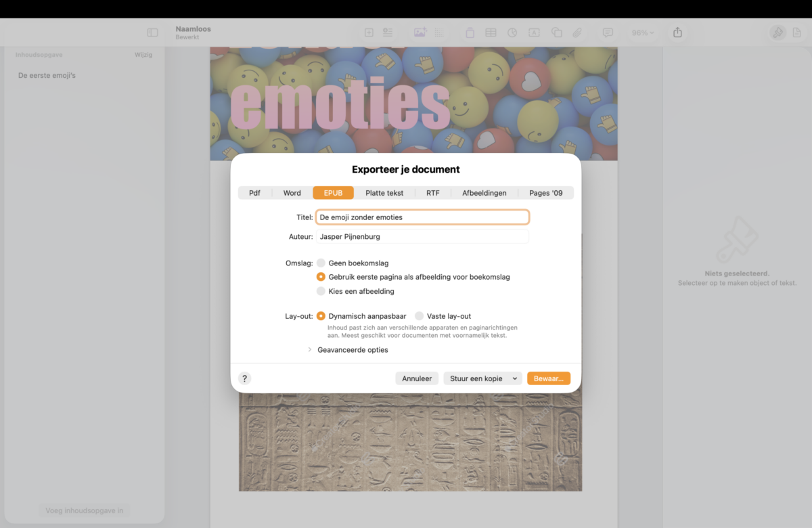Click the add page icon
The height and width of the screenshot is (528, 812).
(369, 32)
